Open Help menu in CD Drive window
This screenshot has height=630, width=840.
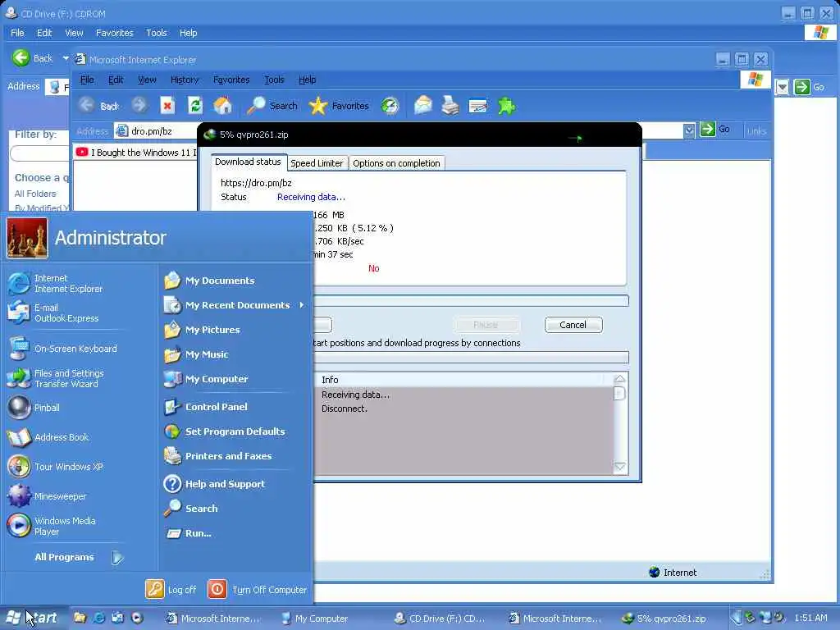(x=188, y=33)
